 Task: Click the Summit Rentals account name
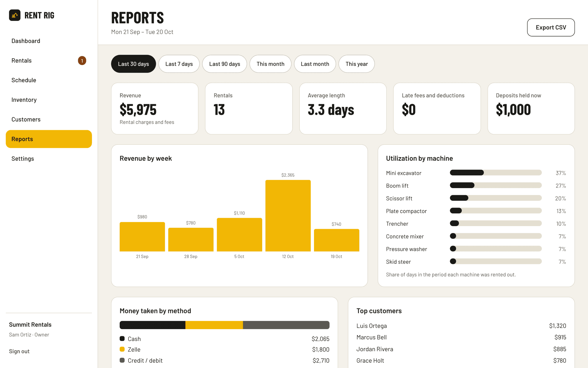pos(30,324)
